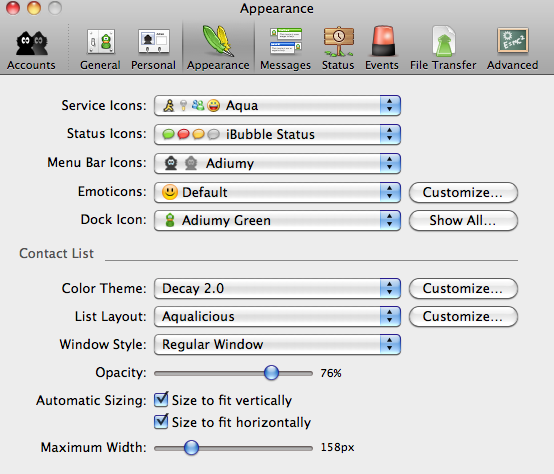Open the Window Style dropdown showing Regular Window

coord(277,344)
